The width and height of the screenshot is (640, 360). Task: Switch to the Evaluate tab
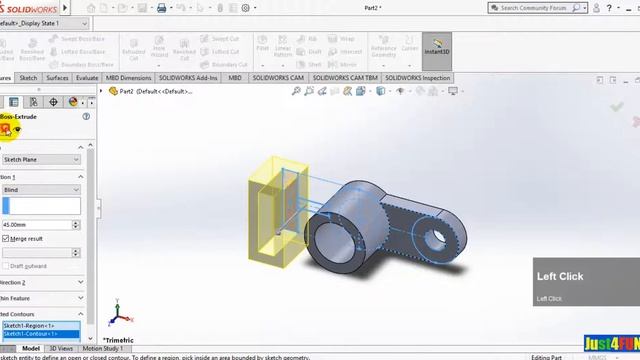(x=87, y=78)
